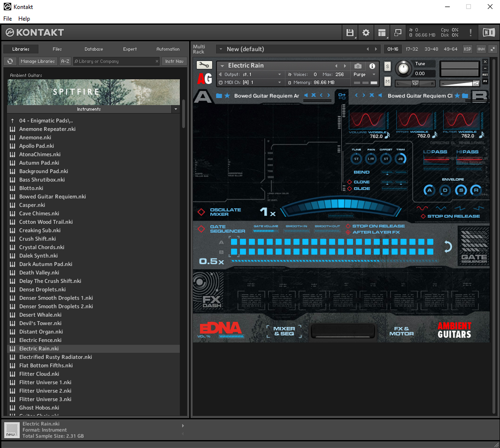
Task: Remove sound A with X icon
Action: [314, 95]
